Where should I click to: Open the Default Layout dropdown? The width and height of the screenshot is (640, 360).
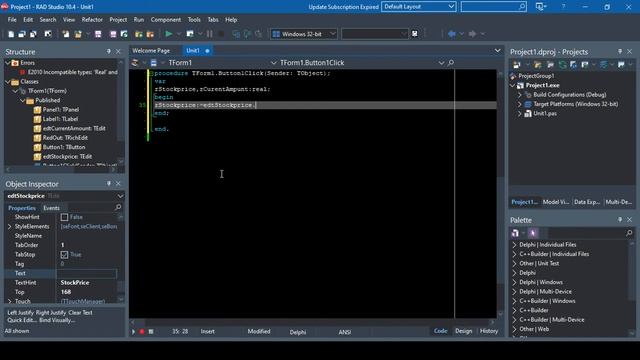pyautogui.click(x=451, y=7)
